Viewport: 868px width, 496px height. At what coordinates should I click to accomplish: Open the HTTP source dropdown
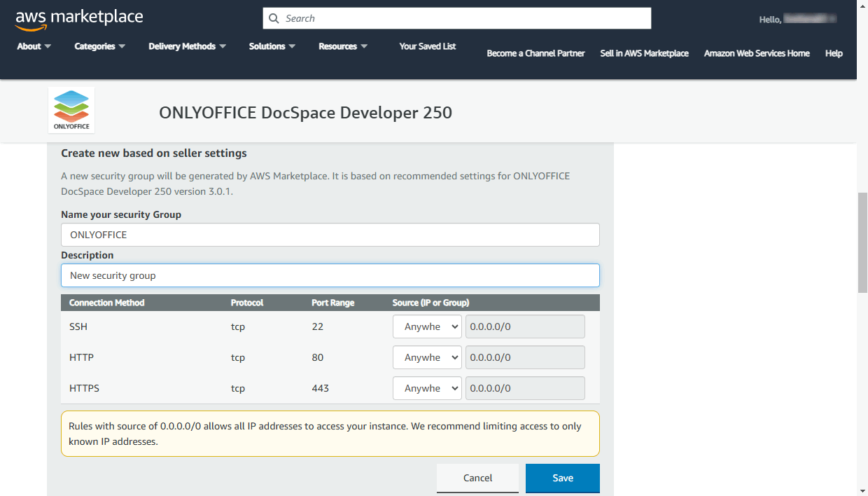coord(427,357)
